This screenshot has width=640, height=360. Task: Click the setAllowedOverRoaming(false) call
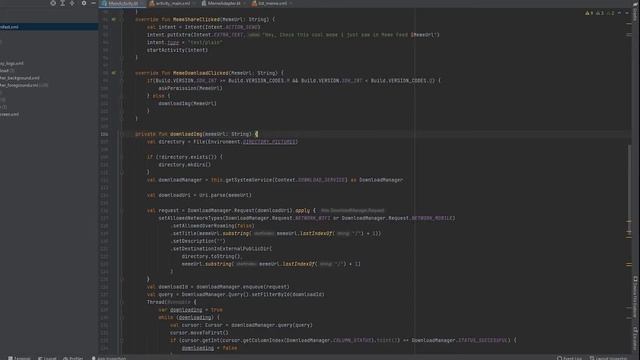(212, 226)
